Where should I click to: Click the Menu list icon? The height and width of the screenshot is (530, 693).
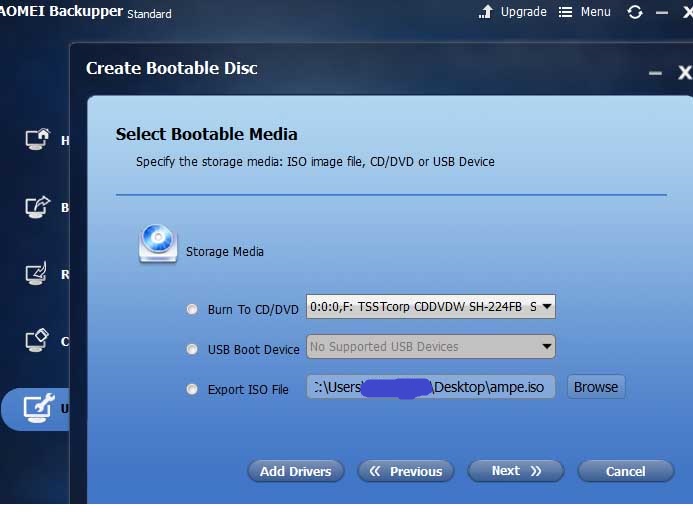click(565, 12)
